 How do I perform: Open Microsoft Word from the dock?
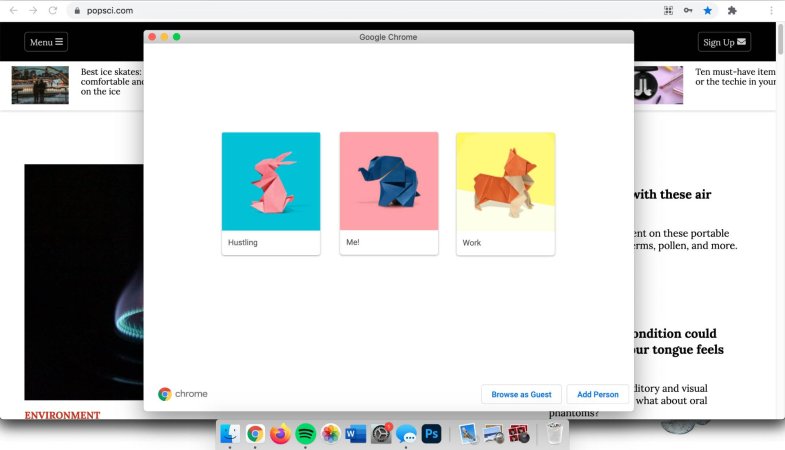point(356,434)
